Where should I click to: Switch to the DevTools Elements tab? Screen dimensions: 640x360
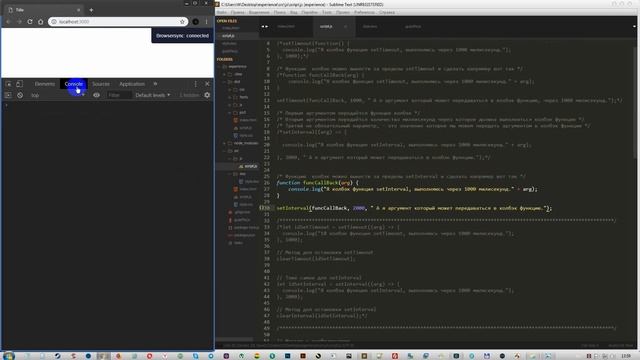44,84
